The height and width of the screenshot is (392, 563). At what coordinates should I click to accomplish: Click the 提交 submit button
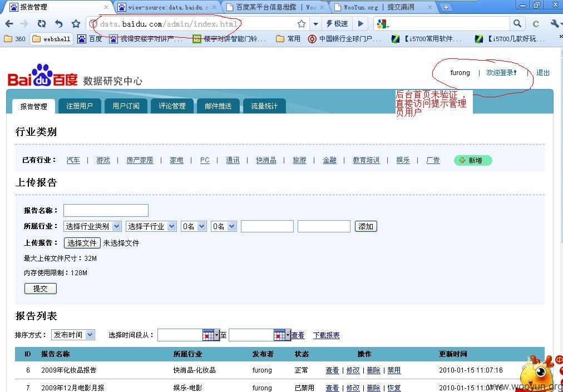pyautogui.click(x=41, y=289)
